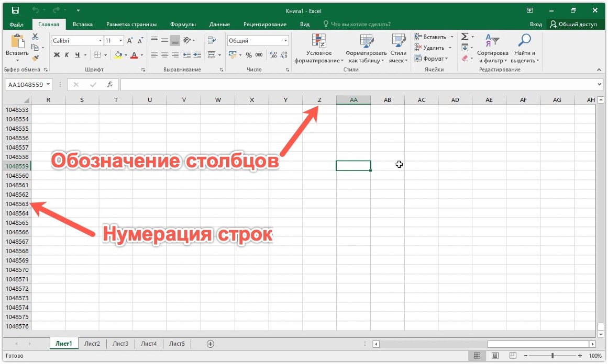Apply fill color bucket
608x364 pixels.
118,55
